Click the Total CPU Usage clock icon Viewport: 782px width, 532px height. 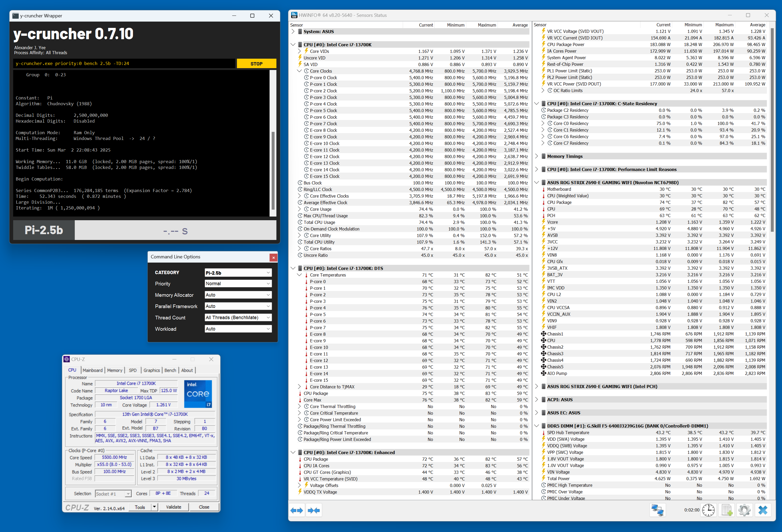point(300,222)
